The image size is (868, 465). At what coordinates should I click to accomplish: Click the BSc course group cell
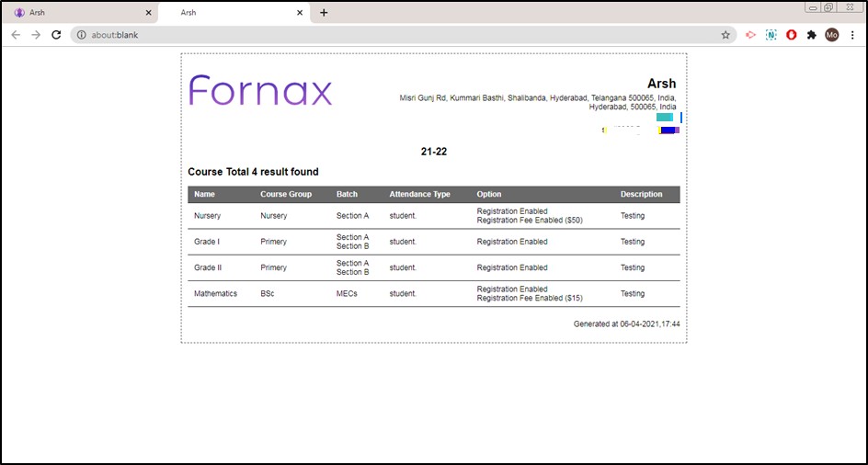(x=268, y=294)
